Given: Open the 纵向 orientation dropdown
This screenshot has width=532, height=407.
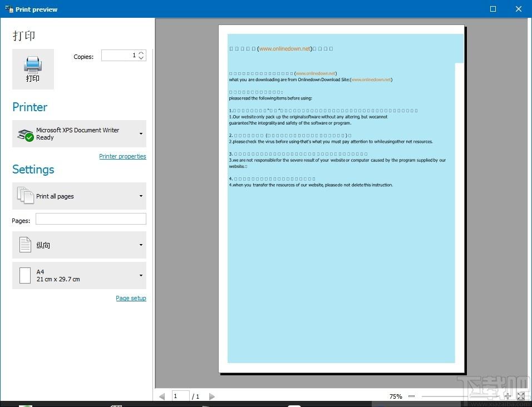Looking at the screenshot, I should pos(79,245).
